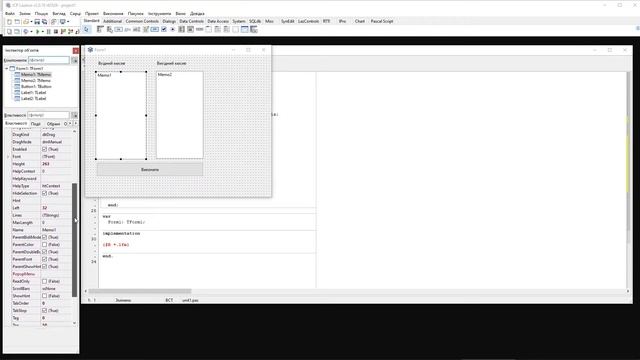Select Label1: TLabel in component tree
The height and width of the screenshot is (360, 640).
[33, 93]
